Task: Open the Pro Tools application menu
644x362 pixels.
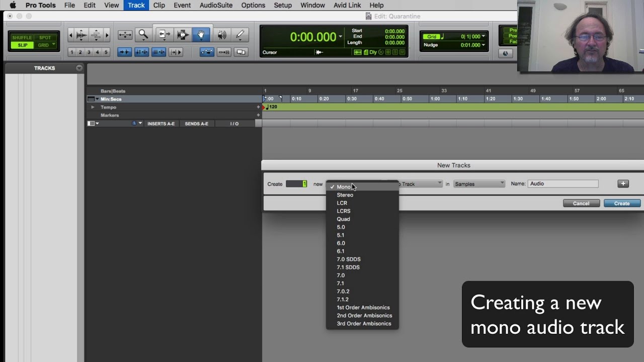Action: tap(41, 5)
